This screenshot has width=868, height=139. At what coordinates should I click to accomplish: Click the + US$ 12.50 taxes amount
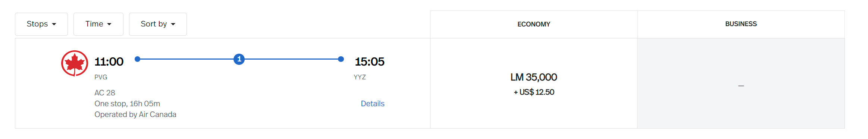point(534,92)
